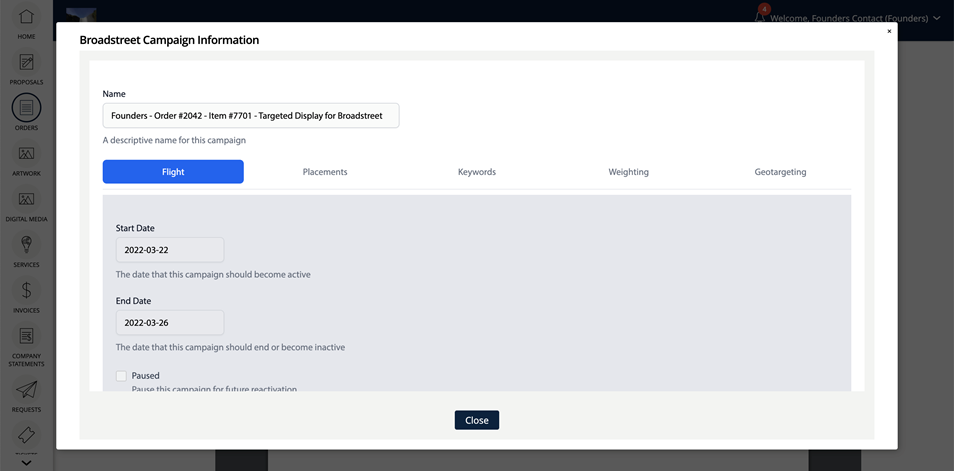
Task: Switch to the Keywords tab
Action: pos(477,172)
